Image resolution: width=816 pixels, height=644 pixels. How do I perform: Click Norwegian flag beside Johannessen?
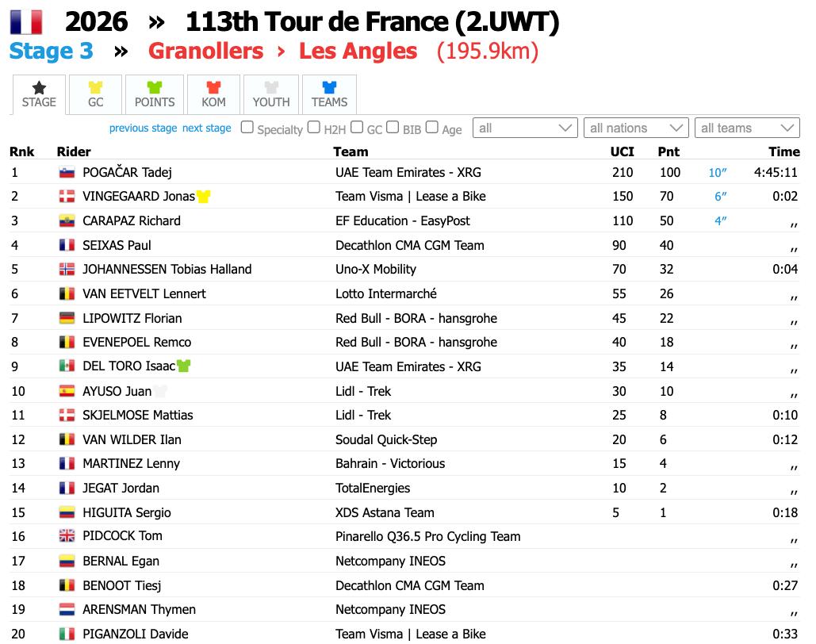pyautogui.click(x=67, y=269)
